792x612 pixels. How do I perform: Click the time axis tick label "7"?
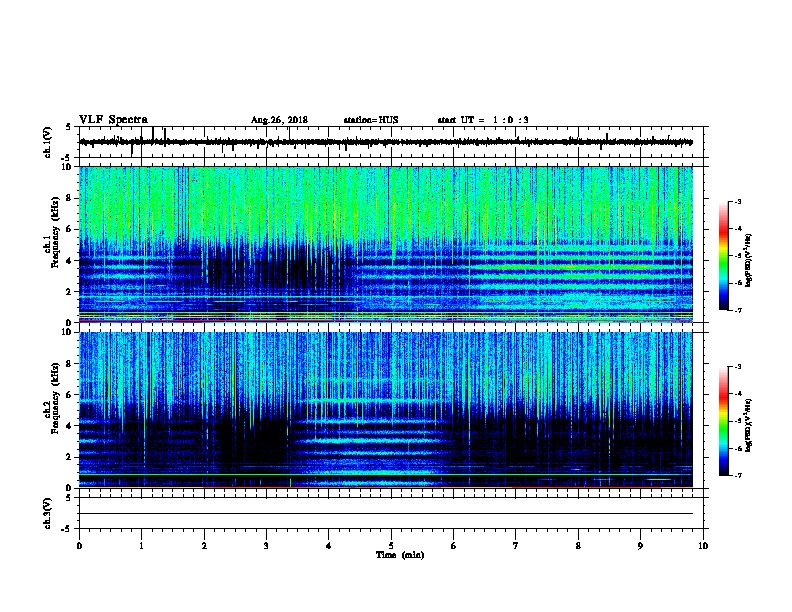[516, 546]
